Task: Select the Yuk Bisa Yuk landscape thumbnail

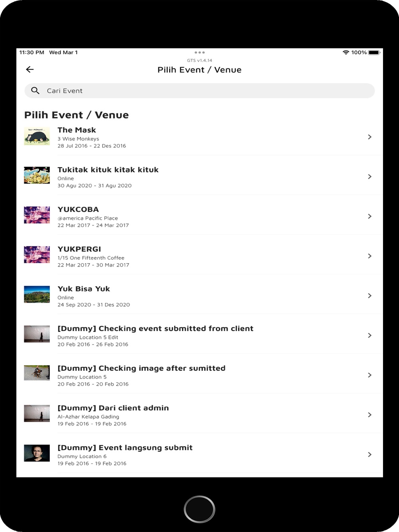Action: click(37, 295)
